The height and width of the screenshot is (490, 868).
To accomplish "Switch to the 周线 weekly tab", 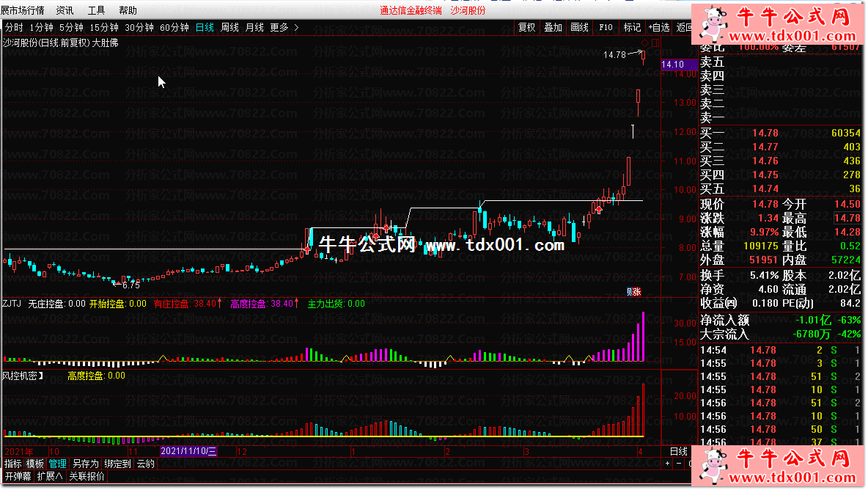I will [x=229, y=27].
